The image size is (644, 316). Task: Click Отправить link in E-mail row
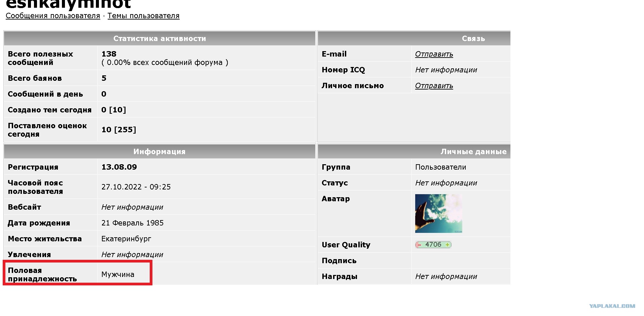click(434, 54)
